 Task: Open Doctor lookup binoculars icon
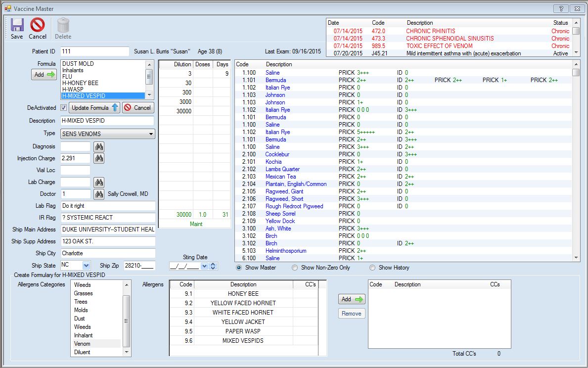point(99,194)
